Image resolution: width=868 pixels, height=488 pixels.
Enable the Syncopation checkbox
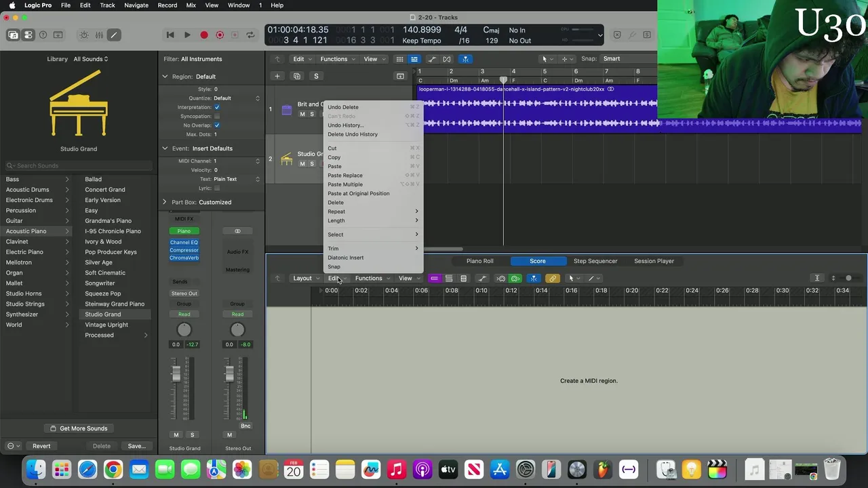pos(217,116)
